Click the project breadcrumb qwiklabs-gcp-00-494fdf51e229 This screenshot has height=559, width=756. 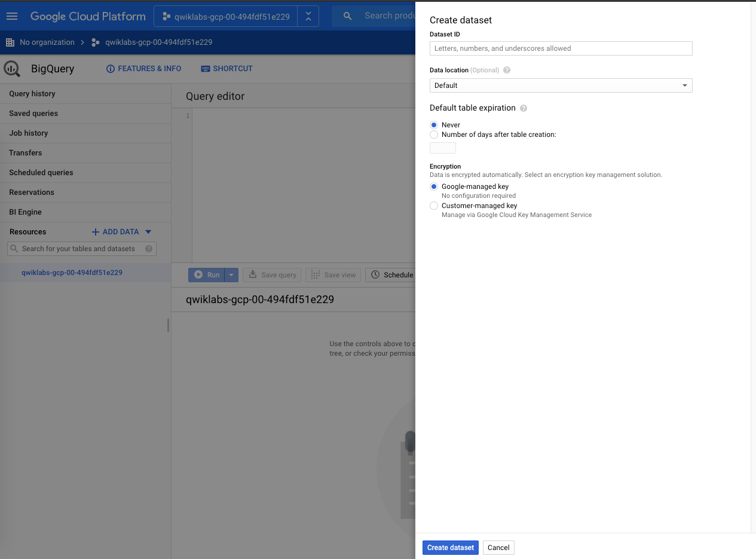(x=158, y=42)
